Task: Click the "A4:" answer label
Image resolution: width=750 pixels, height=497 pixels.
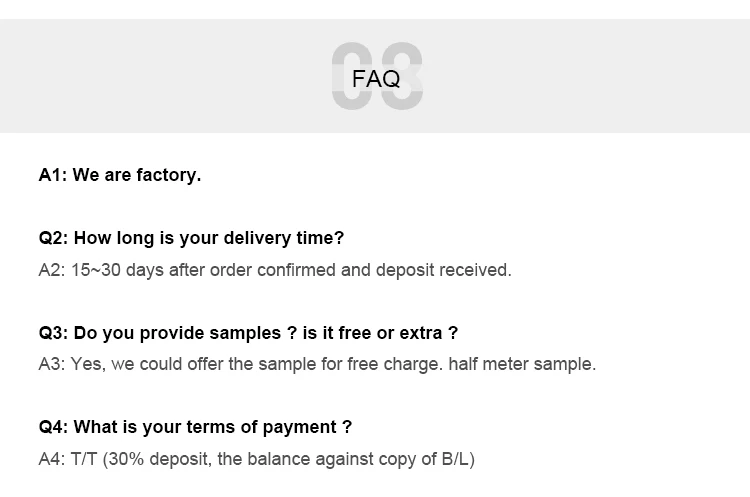Action: coord(51,459)
